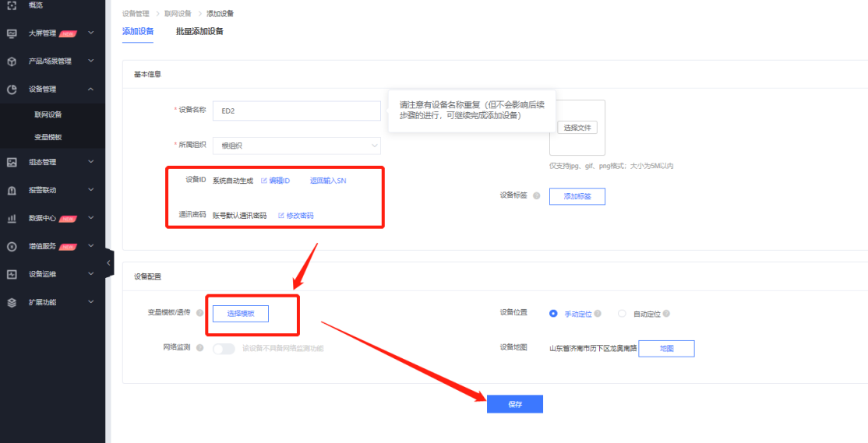Click the 选择模板 button
The width and height of the screenshot is (868, 443).
click(240, 314)
